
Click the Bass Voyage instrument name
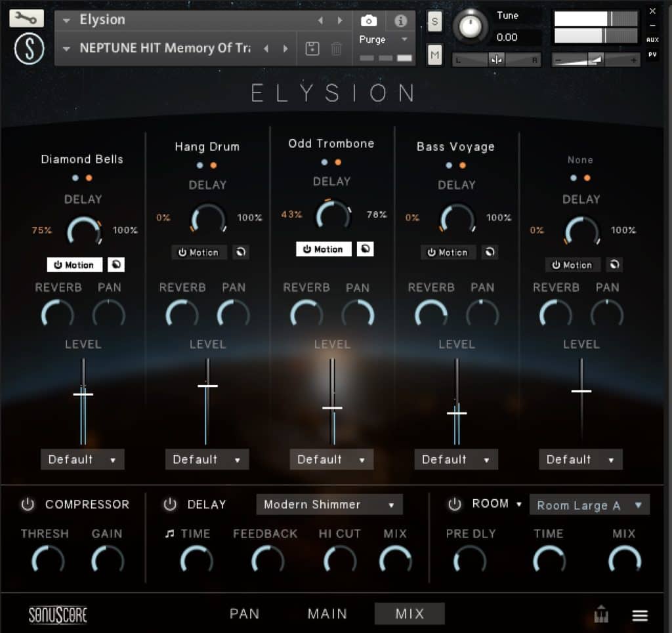coord(455,147)
